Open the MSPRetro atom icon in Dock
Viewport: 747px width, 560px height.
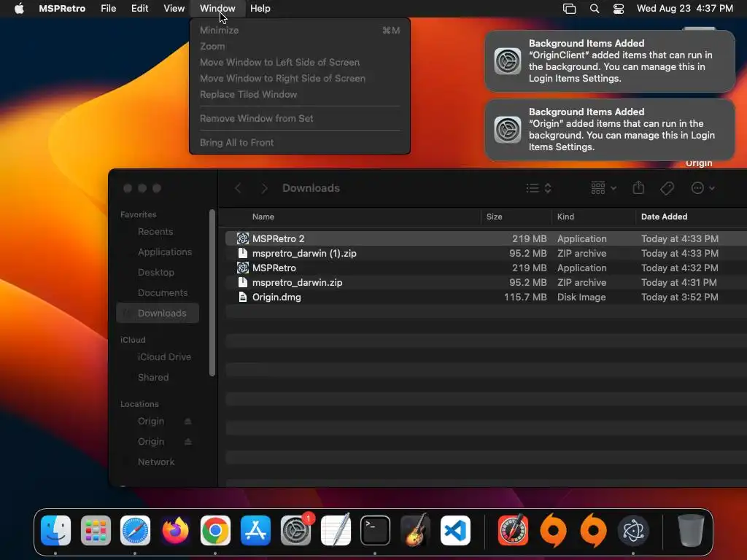[633, 531]
